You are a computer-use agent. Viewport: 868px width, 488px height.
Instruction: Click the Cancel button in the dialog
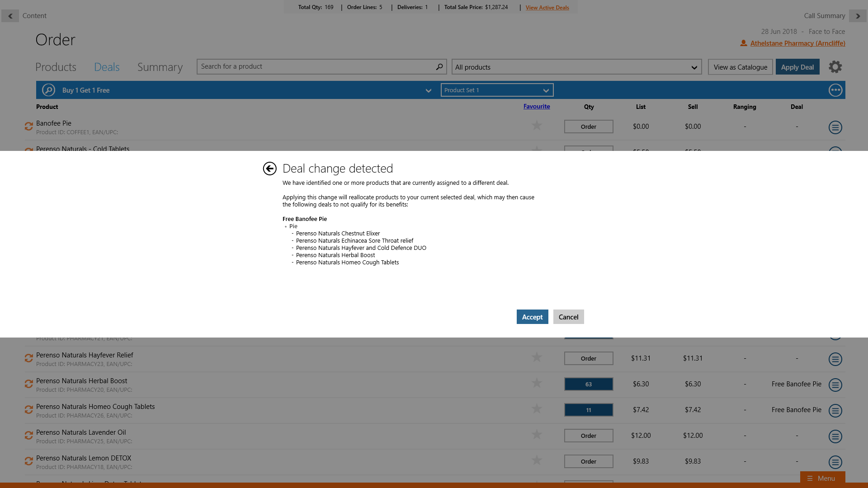tap(568, 317)
